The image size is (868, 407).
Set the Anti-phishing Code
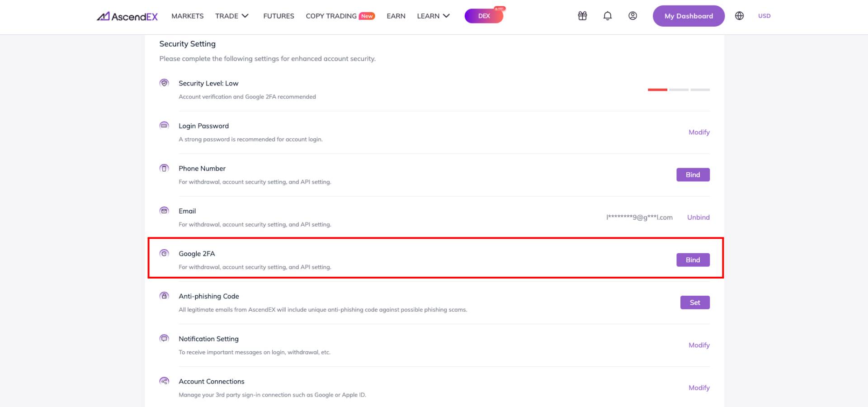695,302
